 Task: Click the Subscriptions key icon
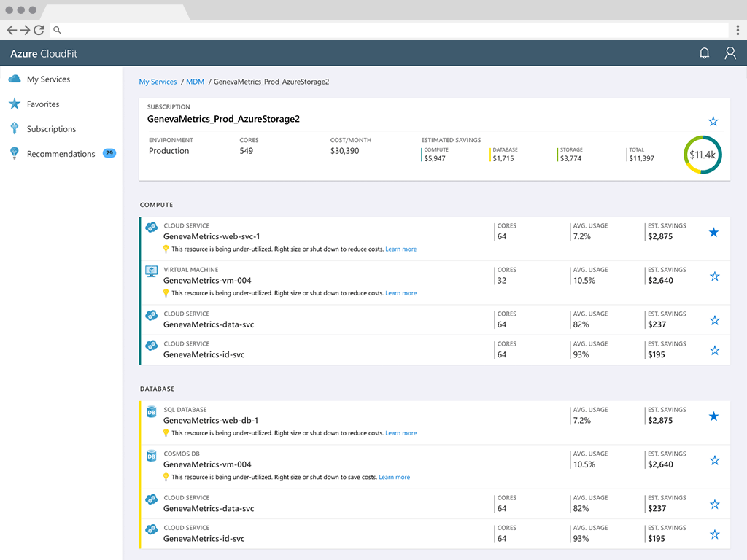(x=15, y=128)
